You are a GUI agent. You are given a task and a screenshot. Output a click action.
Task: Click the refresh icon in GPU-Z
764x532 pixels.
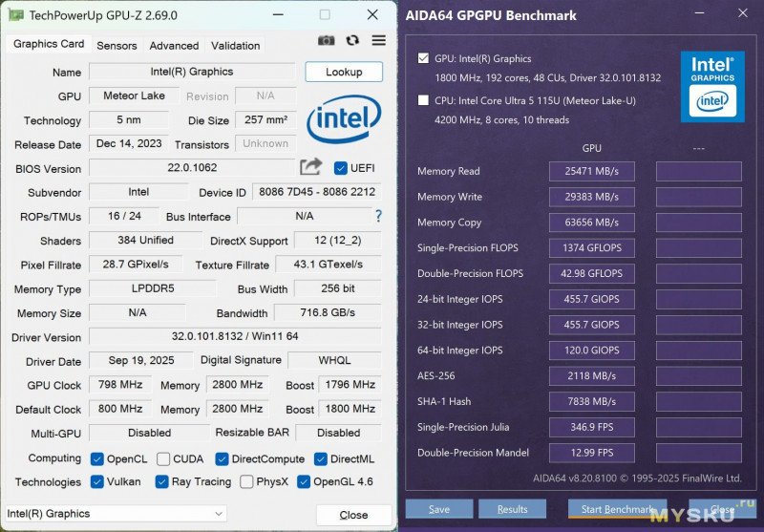(x=352, y=41)
